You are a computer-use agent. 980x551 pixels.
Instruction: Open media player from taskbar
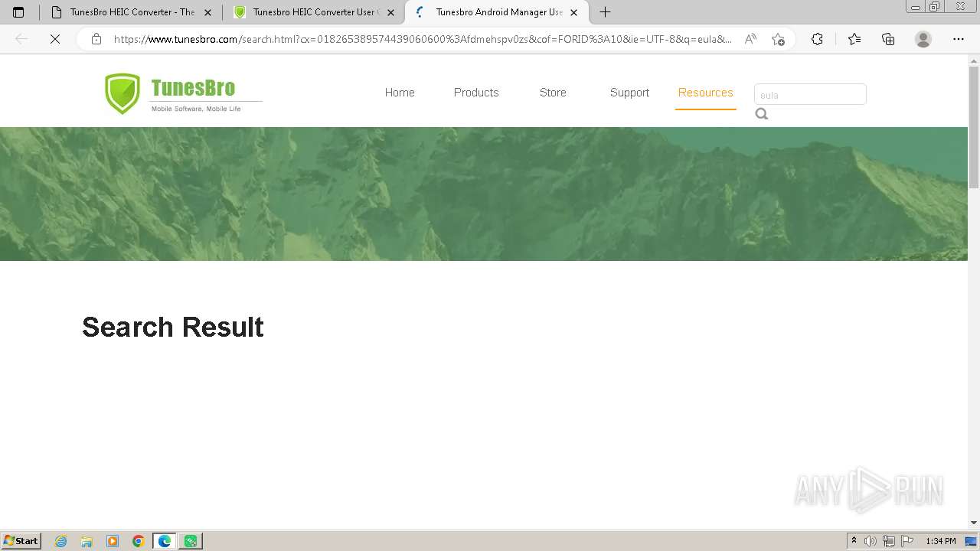point(113,541)
